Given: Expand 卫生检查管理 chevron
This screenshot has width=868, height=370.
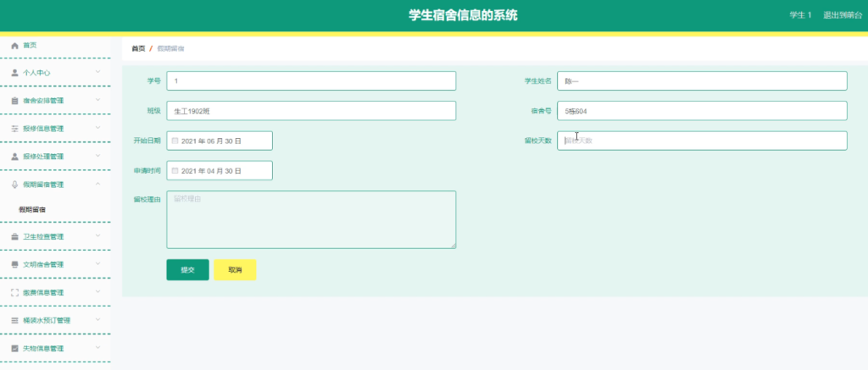Looking at the screenshot, I should pyautogui.click(x=98, y=236).
